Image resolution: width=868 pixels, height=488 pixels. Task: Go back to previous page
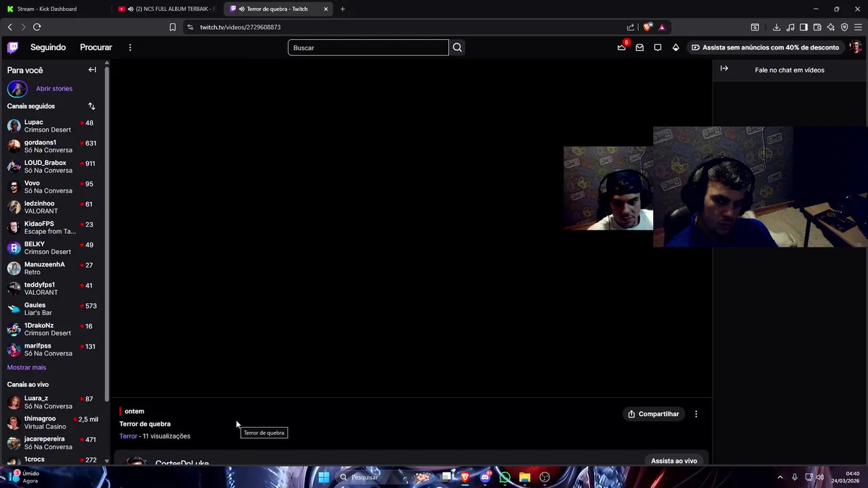[9, 27]
